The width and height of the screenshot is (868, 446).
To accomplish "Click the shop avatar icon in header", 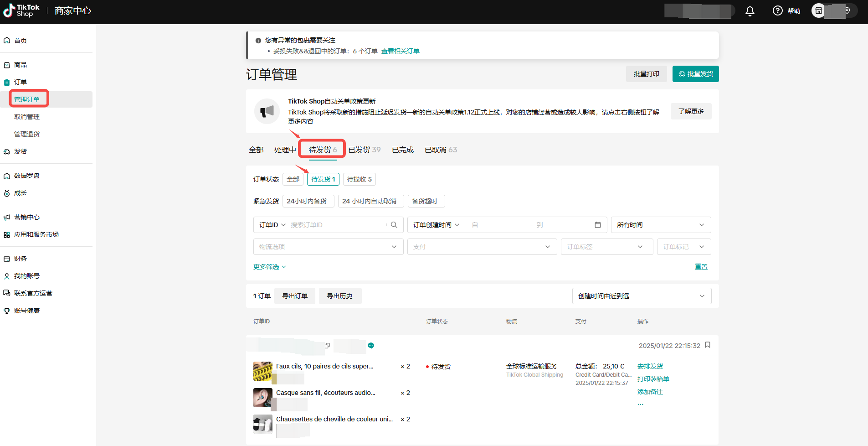I will click(x=818, y=10).
